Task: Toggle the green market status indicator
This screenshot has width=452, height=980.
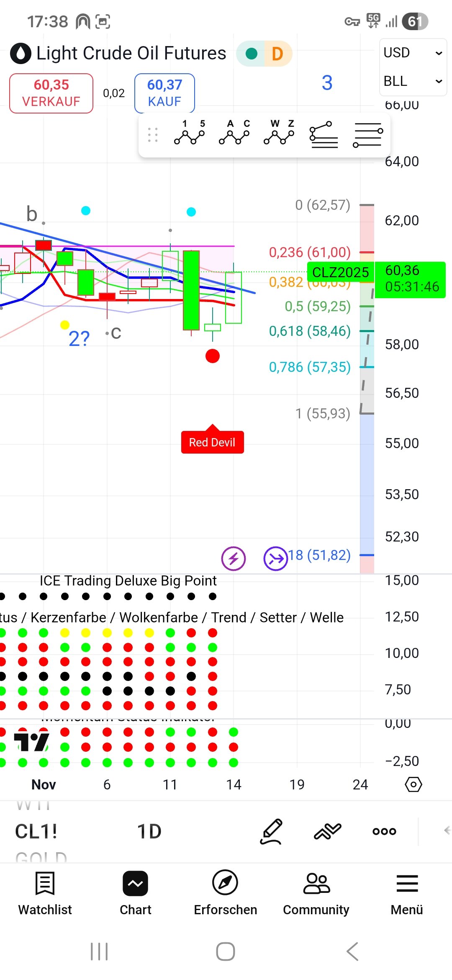Action: (x=251, y=54)
